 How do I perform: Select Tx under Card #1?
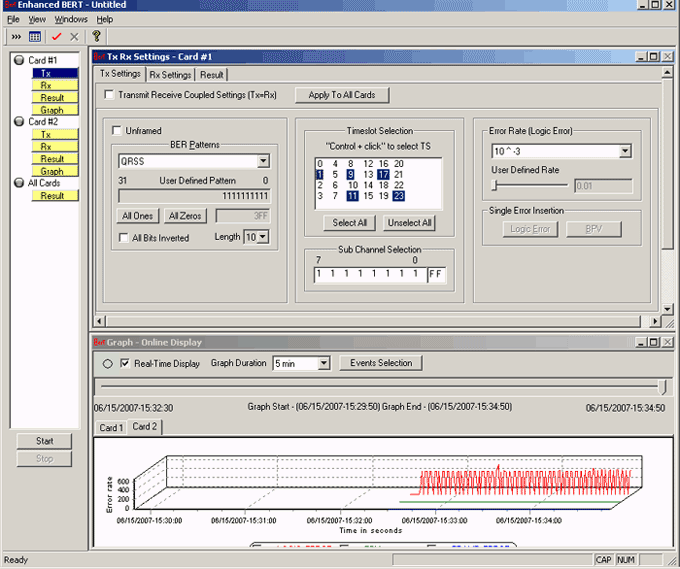coord(55,73)
